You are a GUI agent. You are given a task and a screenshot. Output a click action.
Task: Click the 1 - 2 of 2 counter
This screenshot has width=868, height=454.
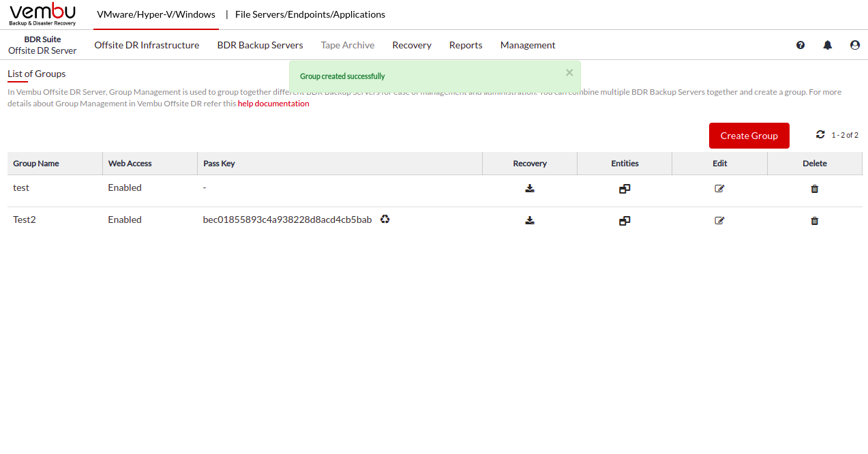tap(845, 135)
